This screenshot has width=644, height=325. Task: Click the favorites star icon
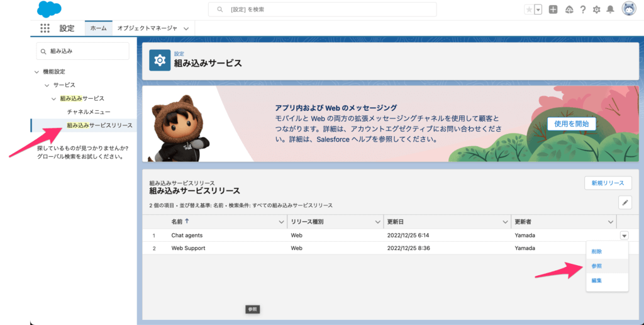coord(529,9)
